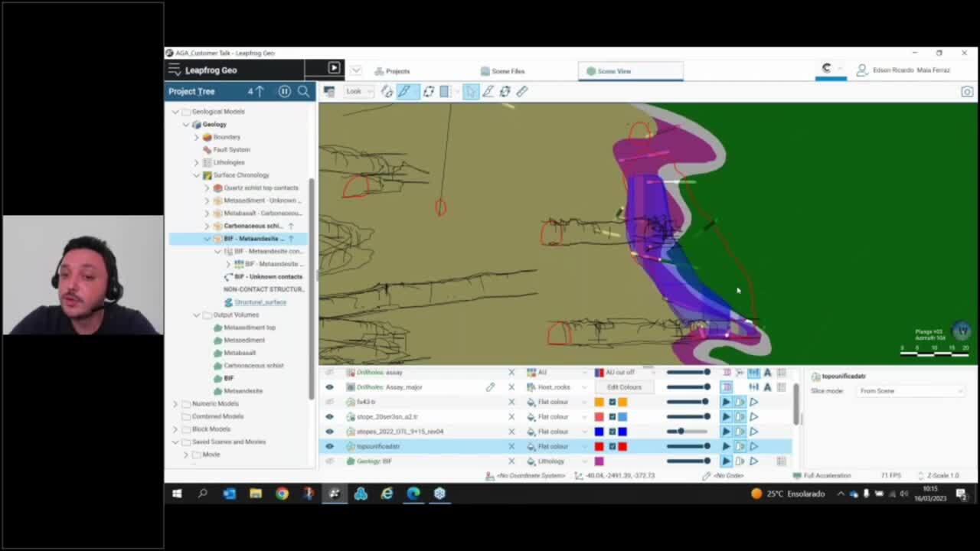Screen dimensions: 980x551
Task: Click the user account icon near Edson Ricardo
Action: click(862, 70)
